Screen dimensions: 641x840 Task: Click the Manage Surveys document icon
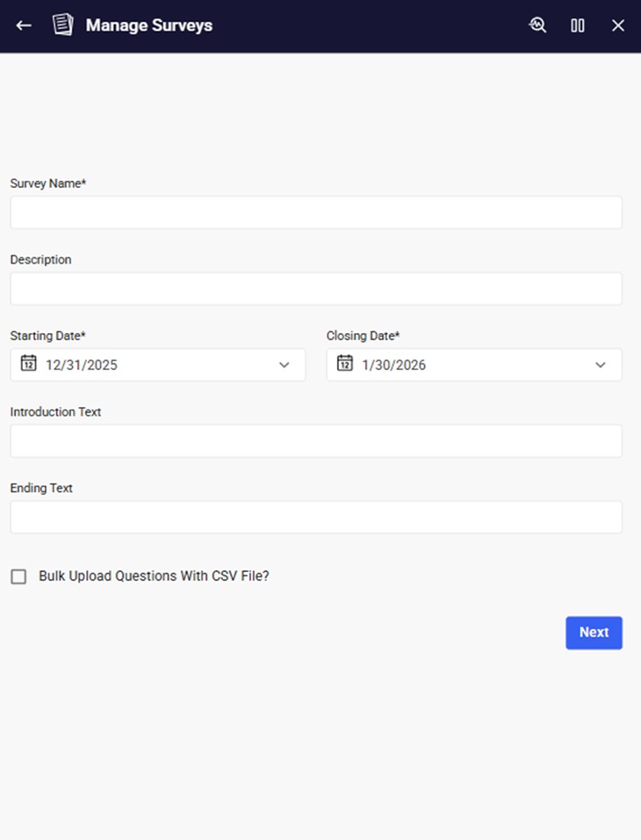[x=62, y=25]
